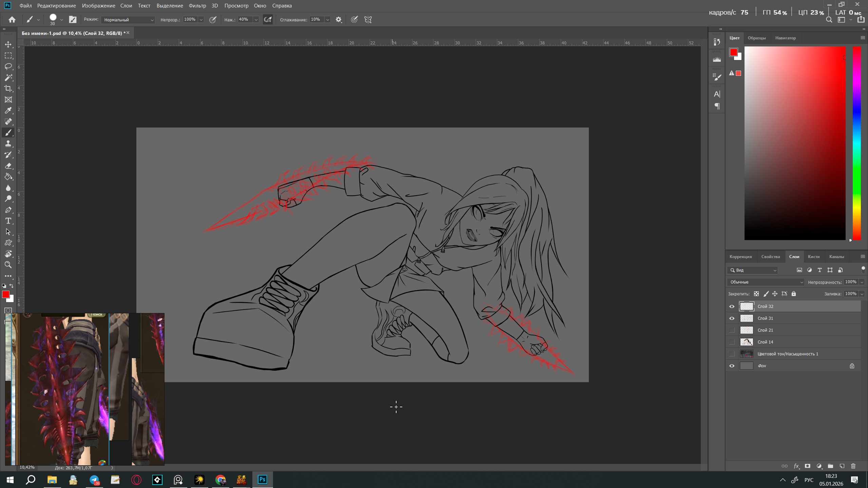Select the Crop tool
The image size is (868, 488).
click(8, 89)
